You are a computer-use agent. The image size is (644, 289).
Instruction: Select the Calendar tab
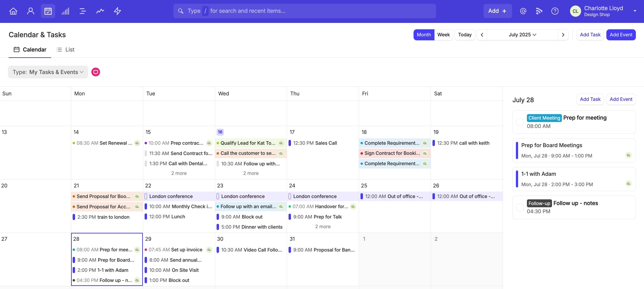pos(30,50)
